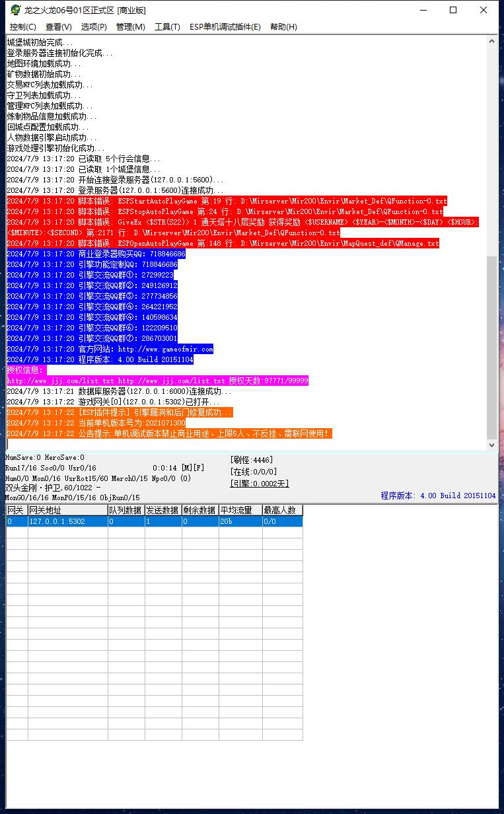Click the 0/0 max players cell

(282, 521)
